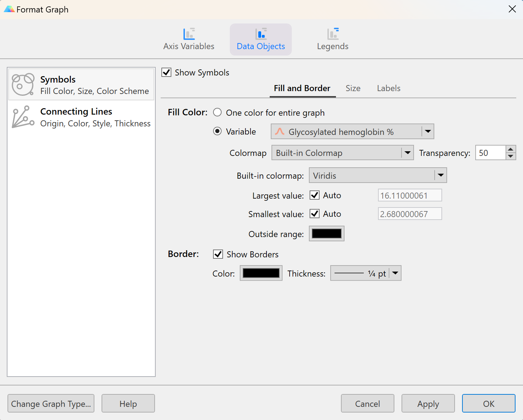This screenshot has width=523, height=420.
Task: Click the Prism logo in the title bar
Action: coord(9,9)
